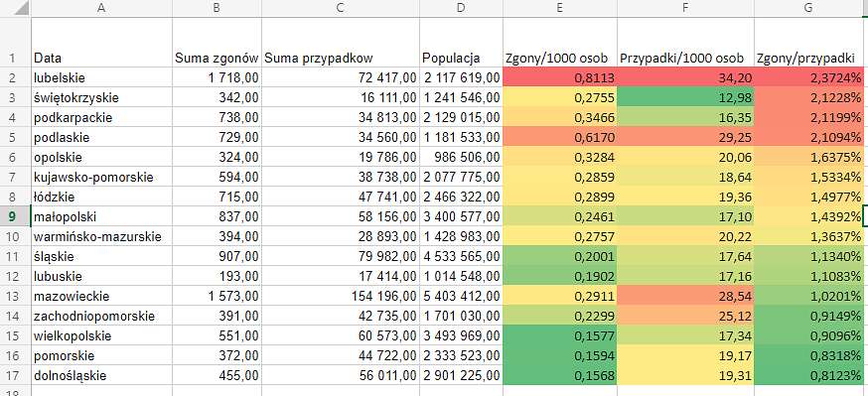This screenshot has width=868, height=396.
Task: Select row 17 header
Action: pyautogui.click(x=16, y=375)
